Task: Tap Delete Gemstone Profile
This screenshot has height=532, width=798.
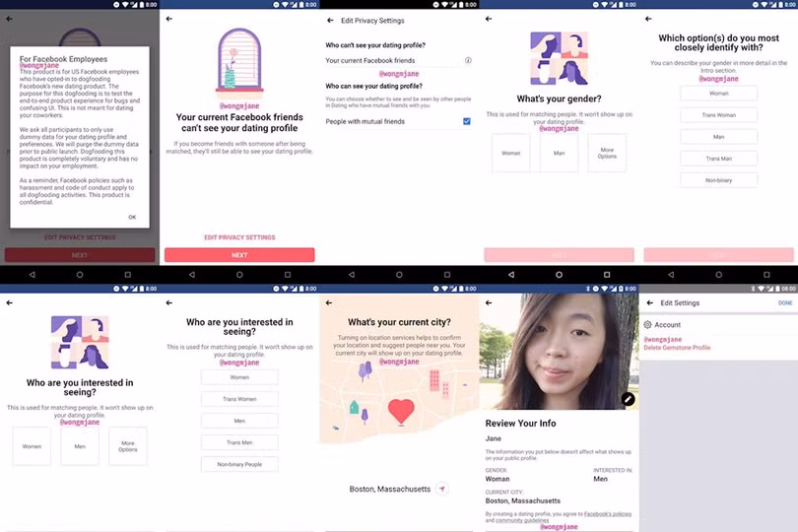Action: tap(677, 348)
